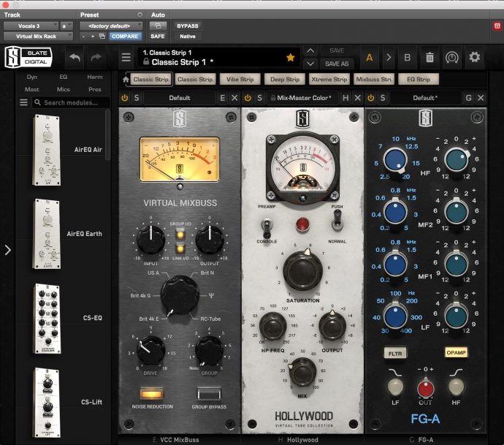
Task: Select the AirEQ Earth module thumbnail
Action: pos(47,234)
